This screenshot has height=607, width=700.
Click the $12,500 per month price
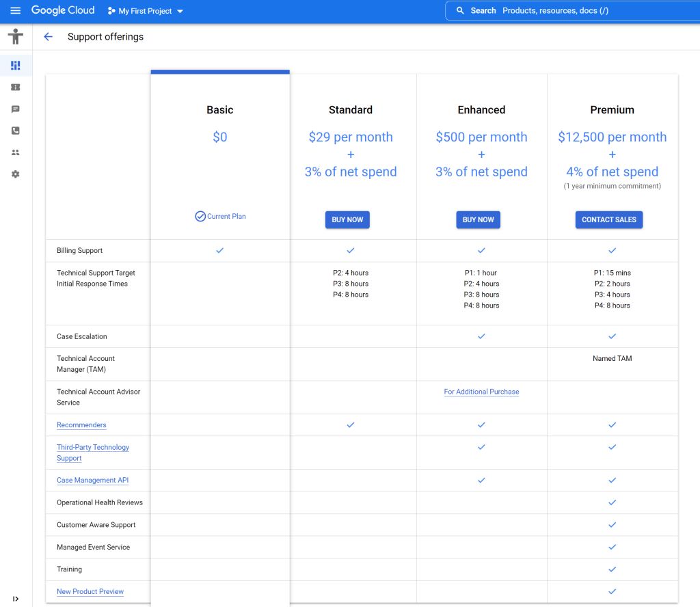(612, 137)
